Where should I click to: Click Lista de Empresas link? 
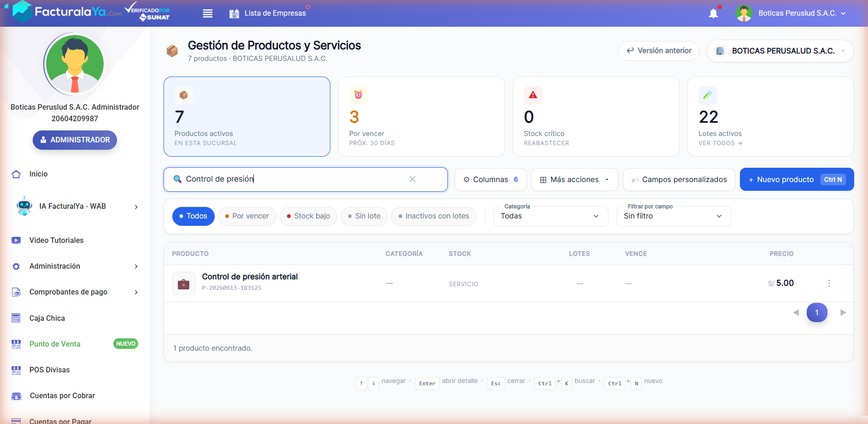pyautogui.click(x=275, y=13)
